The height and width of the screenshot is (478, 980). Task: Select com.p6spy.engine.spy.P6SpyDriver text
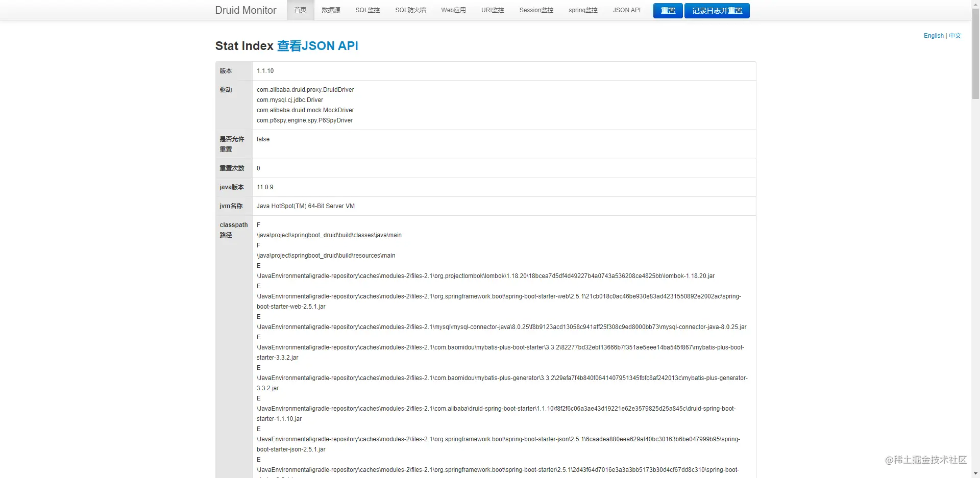click(305, 120)
